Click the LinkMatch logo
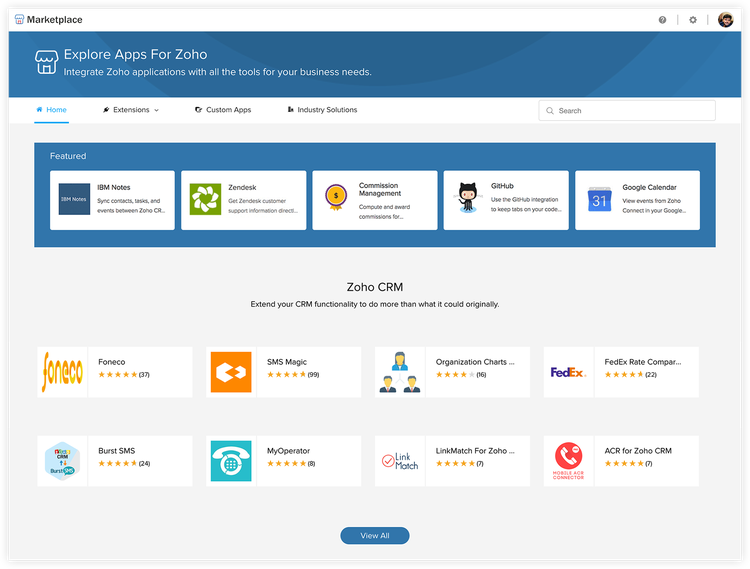Screen dimensions: 750x569 click(400, 461)
